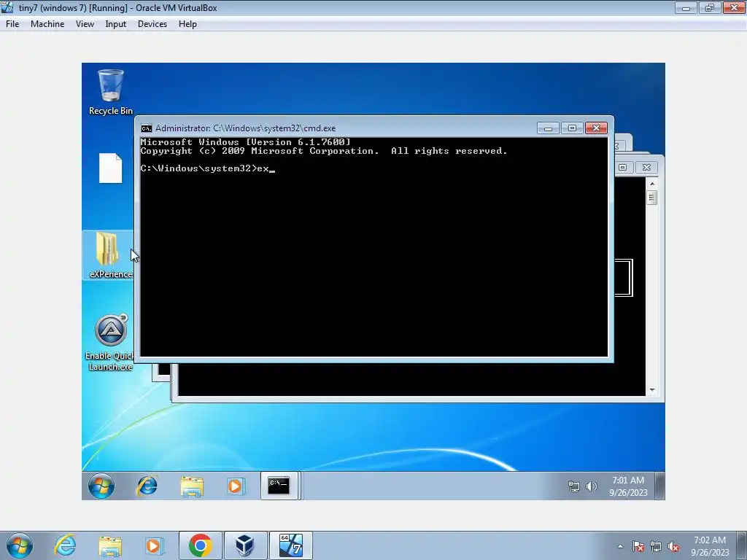Close the background console window
The height and width of the screenshot is (560, 747).
[x=646, y=167]
